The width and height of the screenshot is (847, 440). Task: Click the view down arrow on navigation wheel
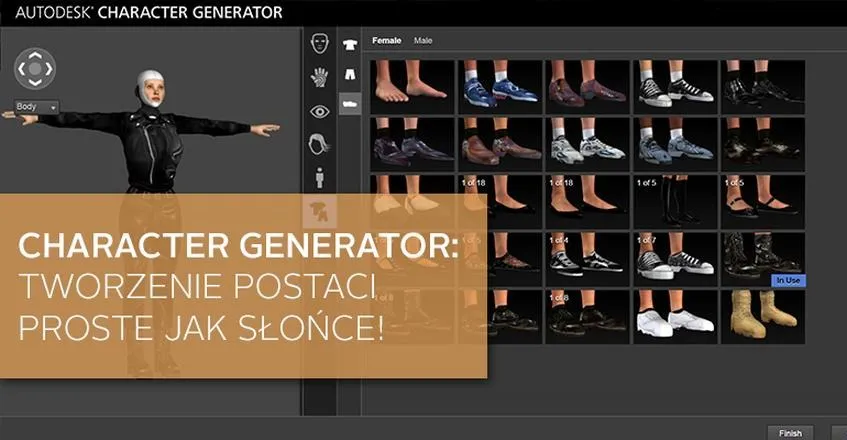click(35, 82)
